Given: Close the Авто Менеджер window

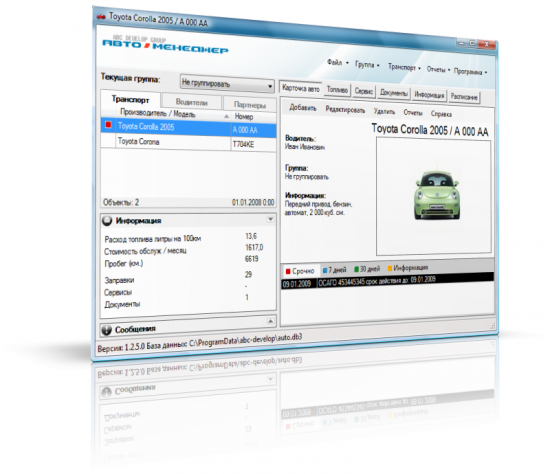Looking at the screenshot, I should (x=487, y=44).
